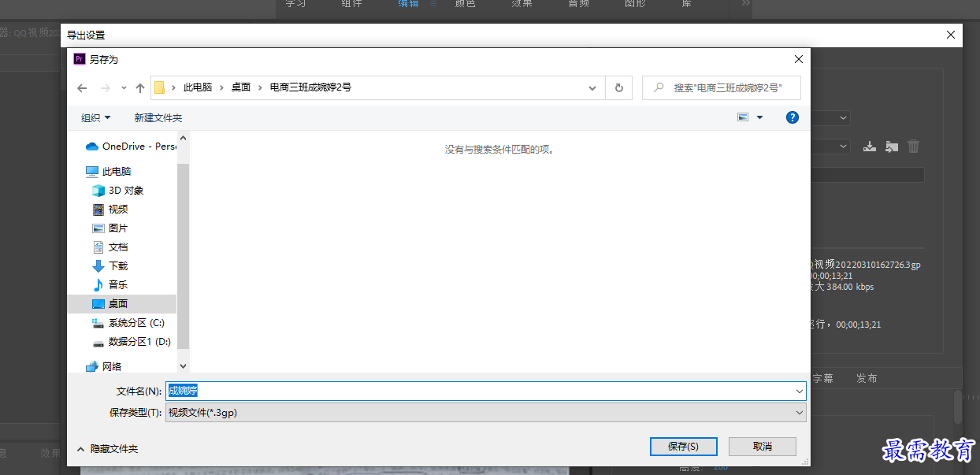Open 下载 folder in sidebar

coord(110,265)
